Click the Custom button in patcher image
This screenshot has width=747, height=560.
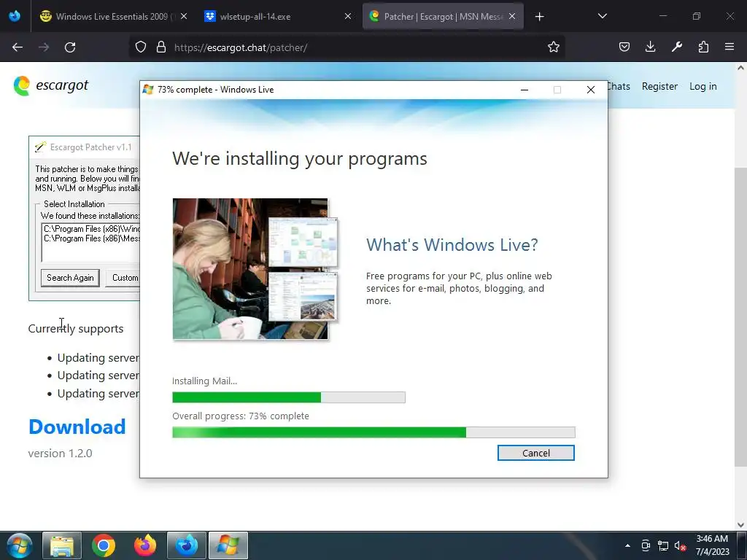tap(123, 278)
